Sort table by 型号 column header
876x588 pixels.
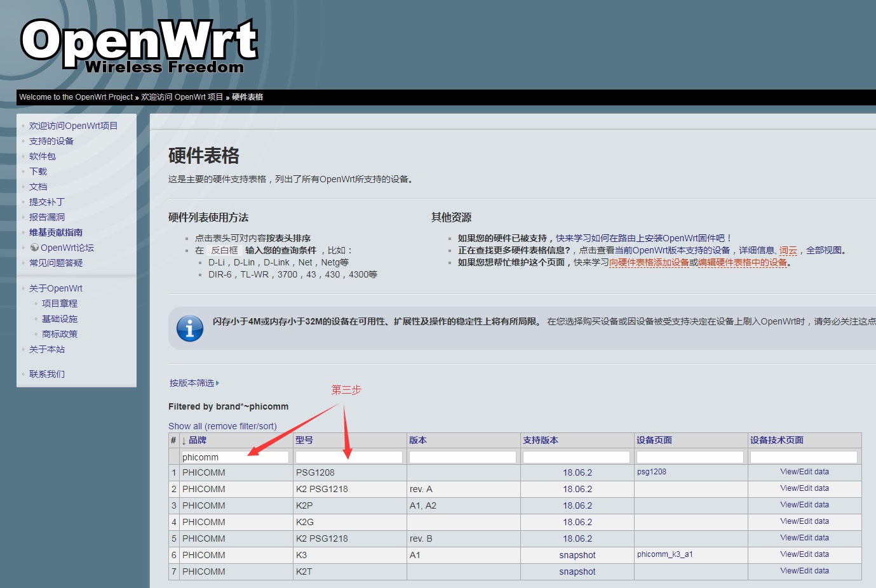(x=304, y=440)
